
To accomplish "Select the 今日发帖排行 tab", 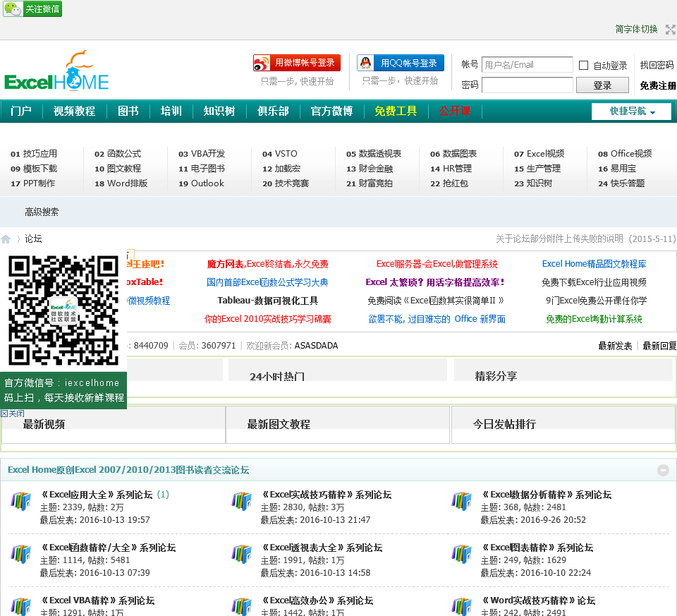I will (x=504, y=424).
